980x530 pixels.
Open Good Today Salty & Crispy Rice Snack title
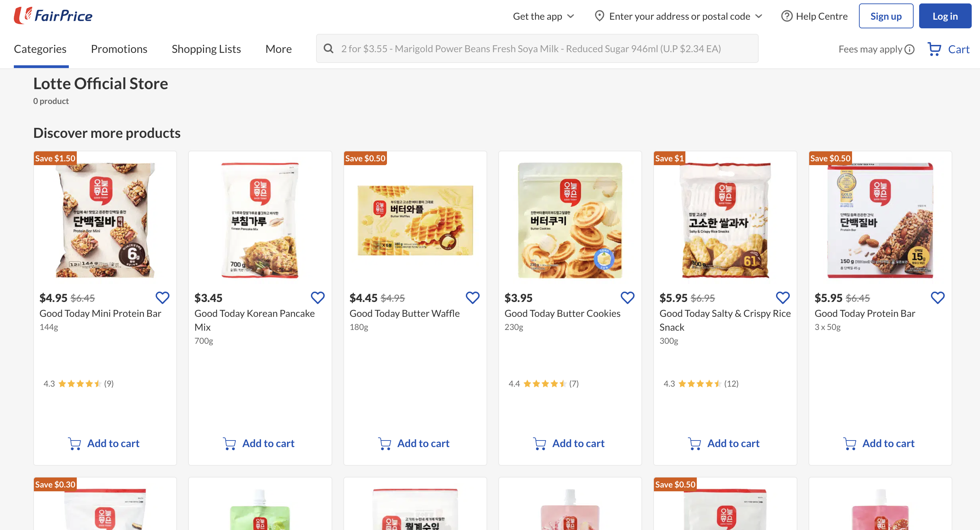point(725,320)
